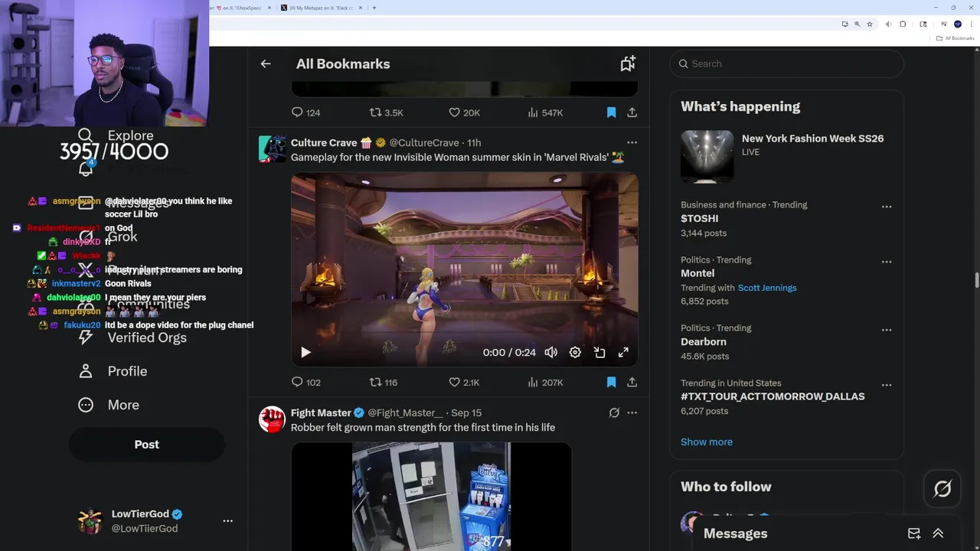This screenshot has width=980, height=551.
Task: Open the Fight Master robber video thumbnail
Action: point(431,496)
